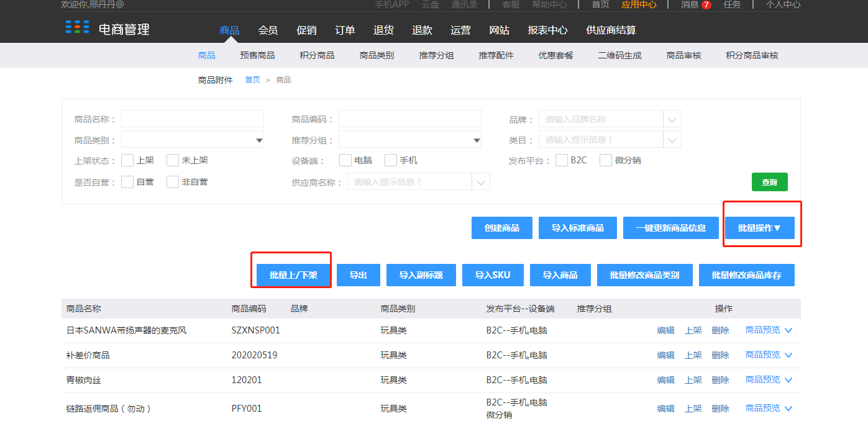The height and width of the screenshot is (421, 868).
Task: Click the 商品名称 column header
Action: pyautogui.click(x=84, y=309)
